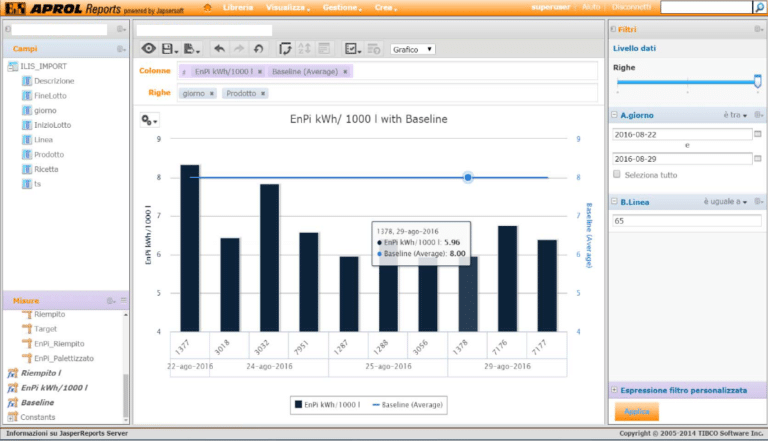Click the undo all icon
Screen dimensions: 768x442
(x=259, y=48)
